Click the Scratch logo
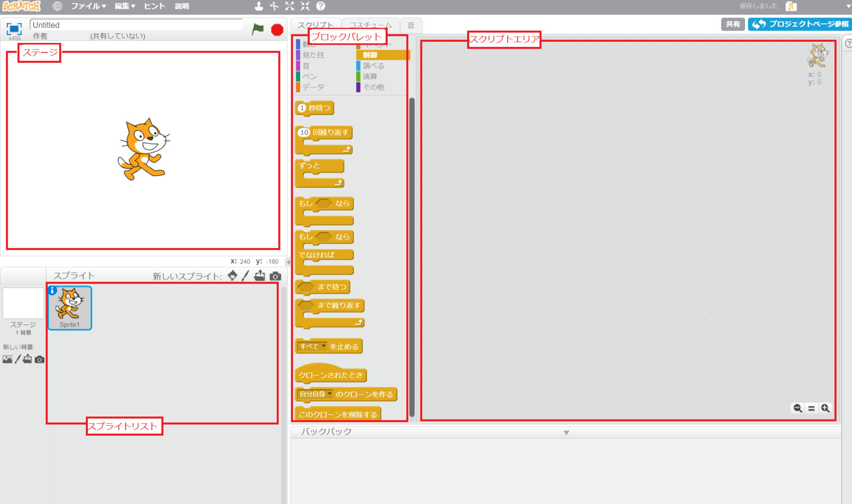Image resolution: width=852 pixels, height=504 pixels. tap(22, 6)
